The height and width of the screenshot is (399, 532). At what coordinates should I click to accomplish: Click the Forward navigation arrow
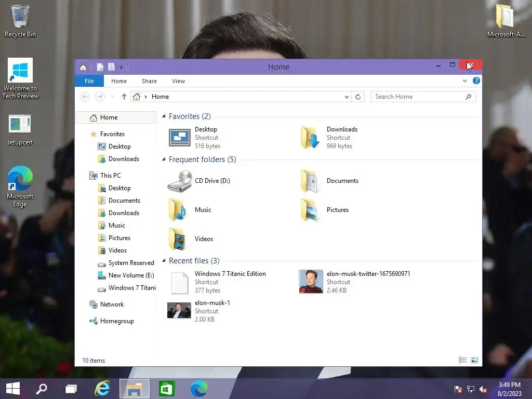100,97
